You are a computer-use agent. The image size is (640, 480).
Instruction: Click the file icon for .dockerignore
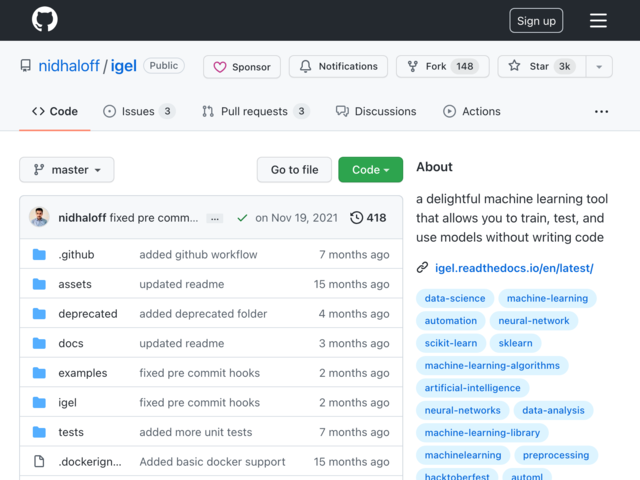click(39, 462)
